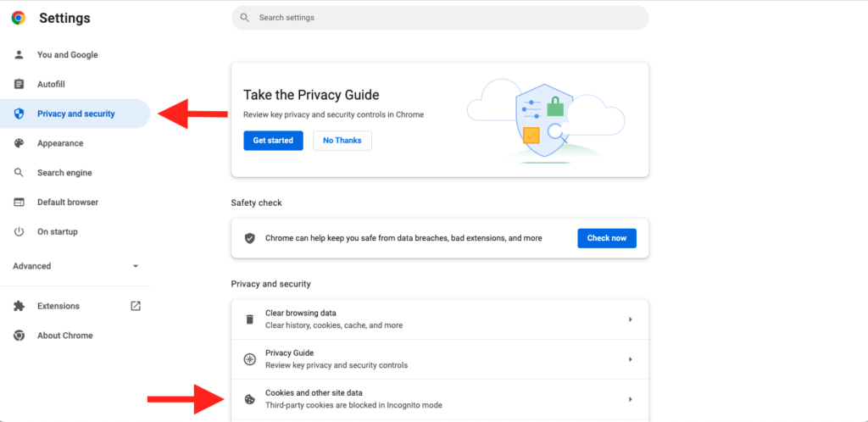Dismiss the guide with No Thanks
The image size is (868, 422).
point(342,141)
